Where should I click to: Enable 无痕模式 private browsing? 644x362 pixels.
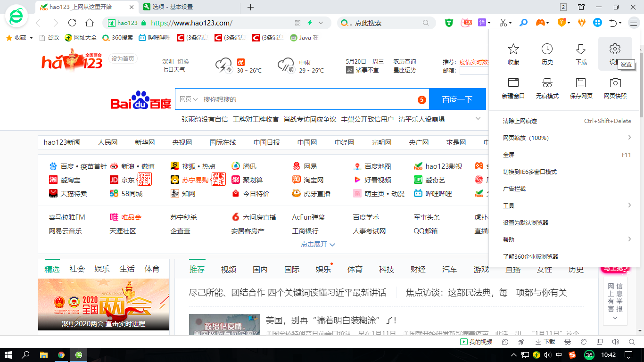pyautogui.click(x=547, y=88)
